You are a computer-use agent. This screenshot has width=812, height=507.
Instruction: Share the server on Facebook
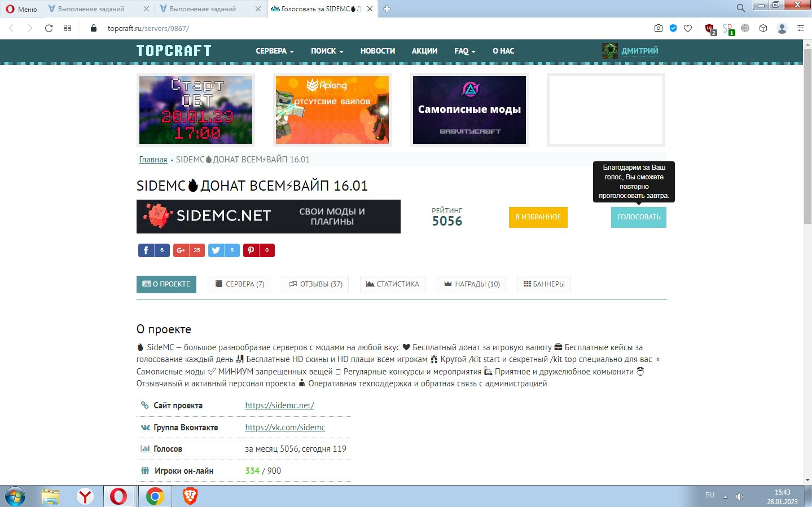tap(154, 250)
